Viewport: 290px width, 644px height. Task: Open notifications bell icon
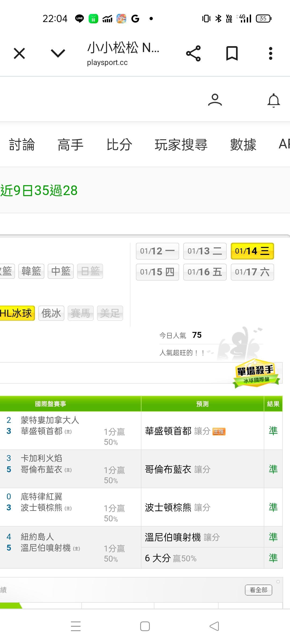point(274,100)
